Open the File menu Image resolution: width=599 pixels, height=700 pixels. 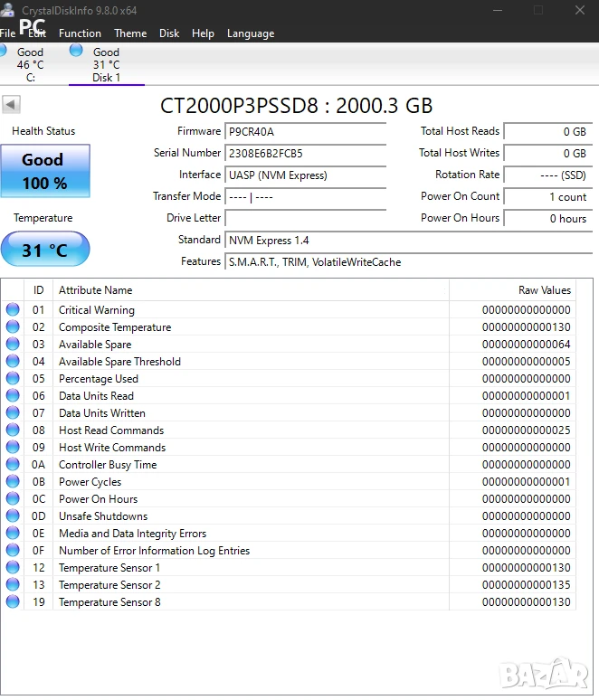[x=7, y=33]
